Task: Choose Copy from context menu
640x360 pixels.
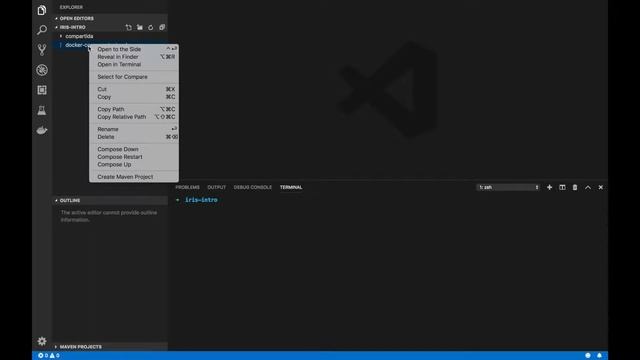Action: coord(133,97)
